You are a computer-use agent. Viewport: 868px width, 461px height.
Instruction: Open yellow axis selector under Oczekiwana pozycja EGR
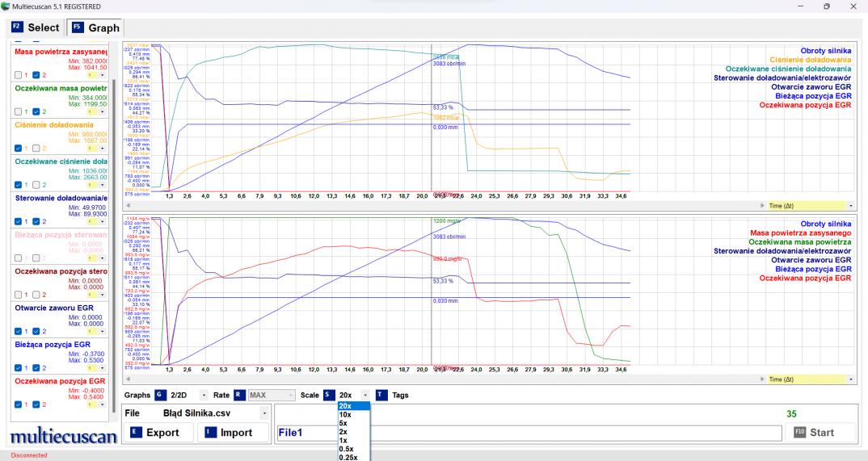97,404
